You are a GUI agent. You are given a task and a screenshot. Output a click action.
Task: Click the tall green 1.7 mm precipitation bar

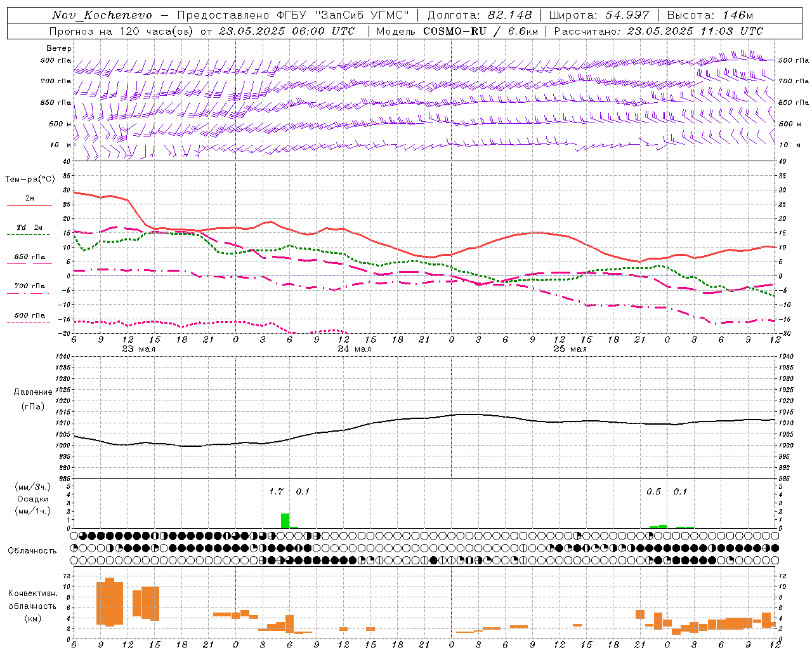click(285, 521)
